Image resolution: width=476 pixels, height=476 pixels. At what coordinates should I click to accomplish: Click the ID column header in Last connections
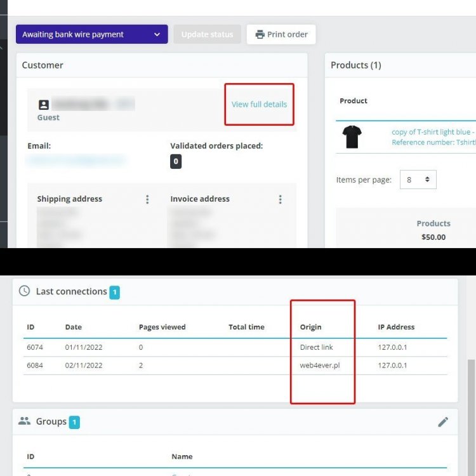coord(30,327)
